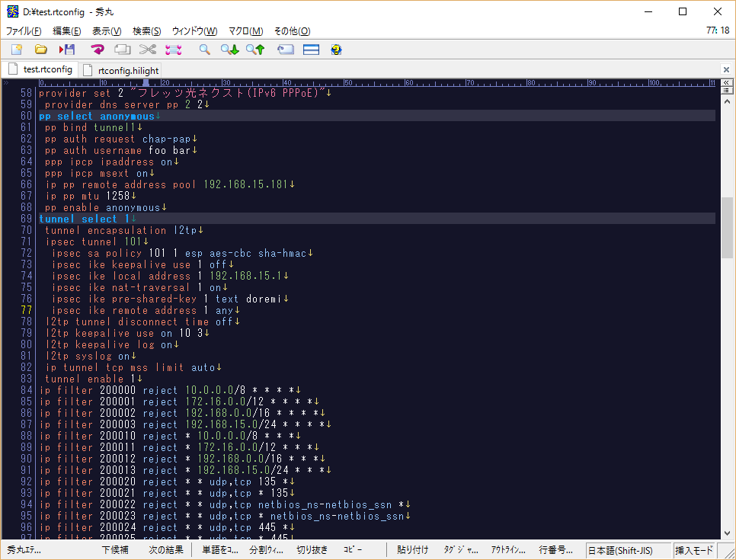Find previous with the magnifier up-arrow icon
This screenshot has width=736, height=560.
pyautogui.click(x=255, y=50)
